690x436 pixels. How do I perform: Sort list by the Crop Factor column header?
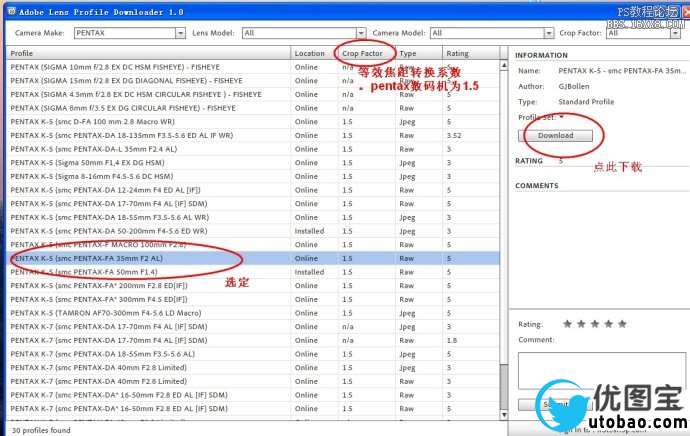(367, 53)
